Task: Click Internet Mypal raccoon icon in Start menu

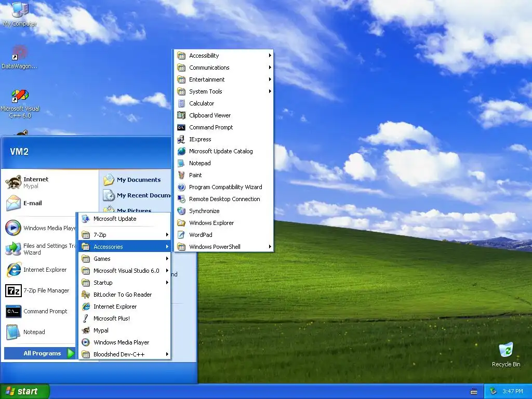Action: [x=14, y=182]
